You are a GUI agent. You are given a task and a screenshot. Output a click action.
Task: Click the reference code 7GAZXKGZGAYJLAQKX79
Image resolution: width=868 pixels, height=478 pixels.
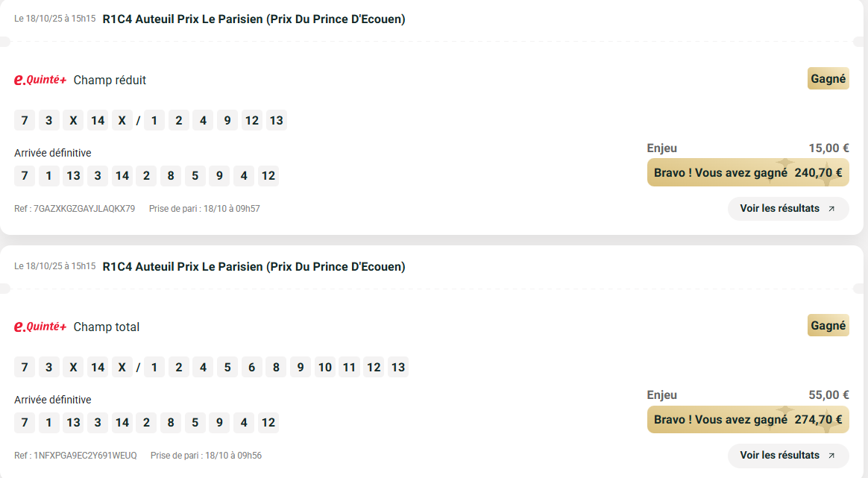tap(84, 209)
